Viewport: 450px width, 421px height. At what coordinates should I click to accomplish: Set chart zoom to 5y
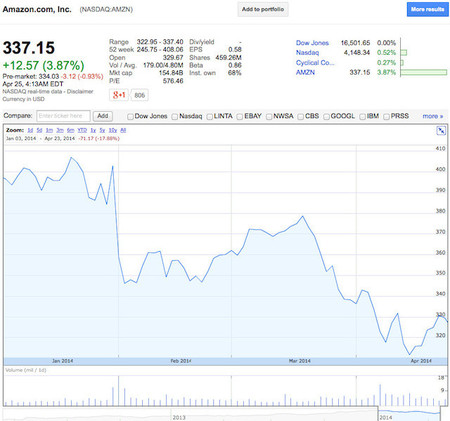102,130
